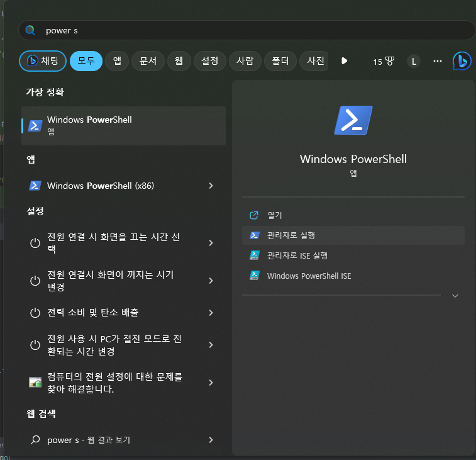Viewport: 476px width, 460px height.
Task: Click power icon beside '전원 연결시 화면이 꺼지는 시기 변경'
Action: (35, 281)
